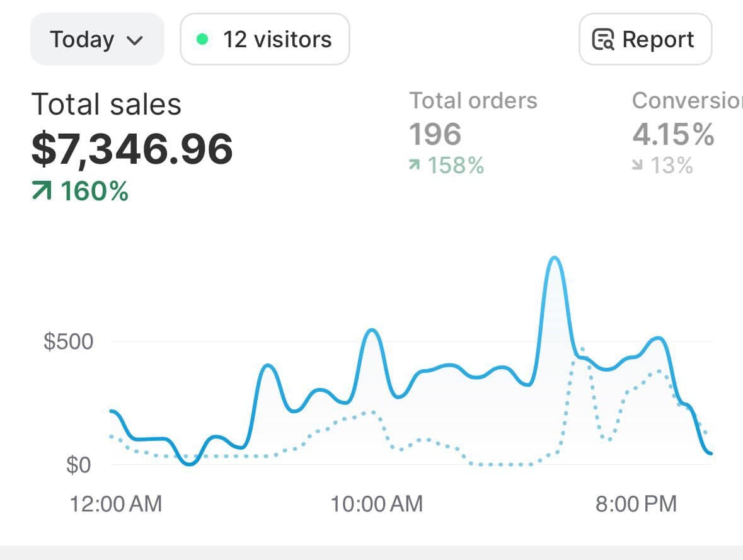Tap the 12 visitors live button
This screenshot has height=560, width=743.
tap(265, 40)
